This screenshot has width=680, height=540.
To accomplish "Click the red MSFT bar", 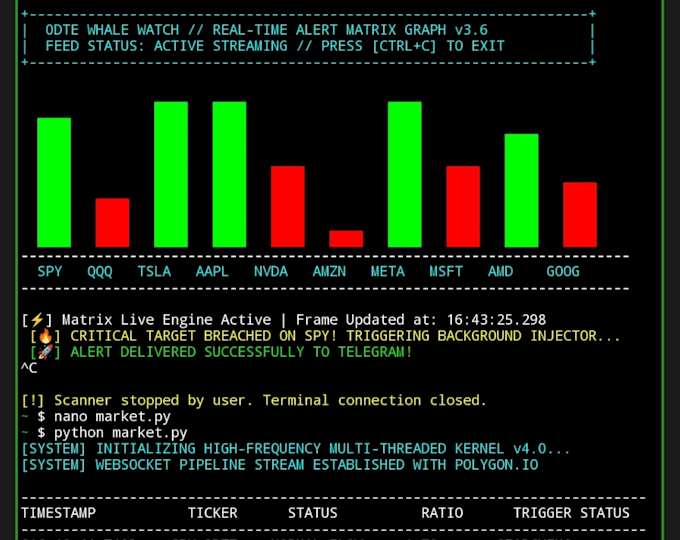I will click(x=463, y=207).
